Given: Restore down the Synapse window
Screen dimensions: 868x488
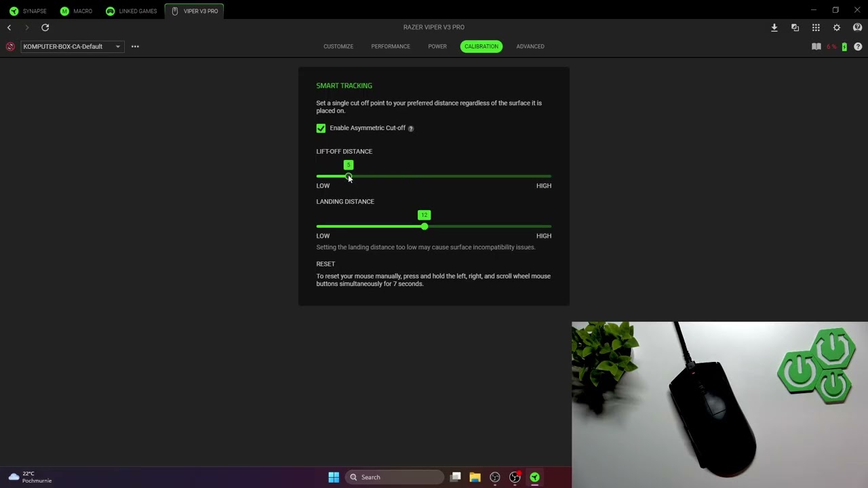Looking at the screenshot, I should [835, 10].
